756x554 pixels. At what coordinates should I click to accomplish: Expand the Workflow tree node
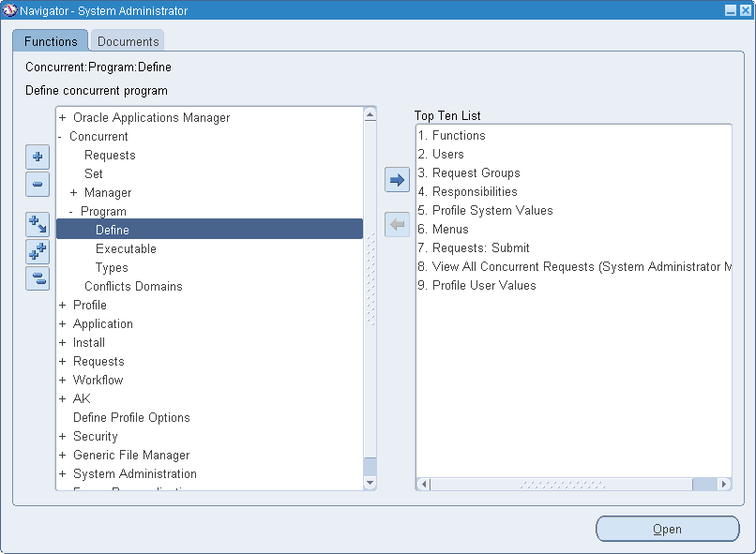pyautogui.click(x=62, y=380)
